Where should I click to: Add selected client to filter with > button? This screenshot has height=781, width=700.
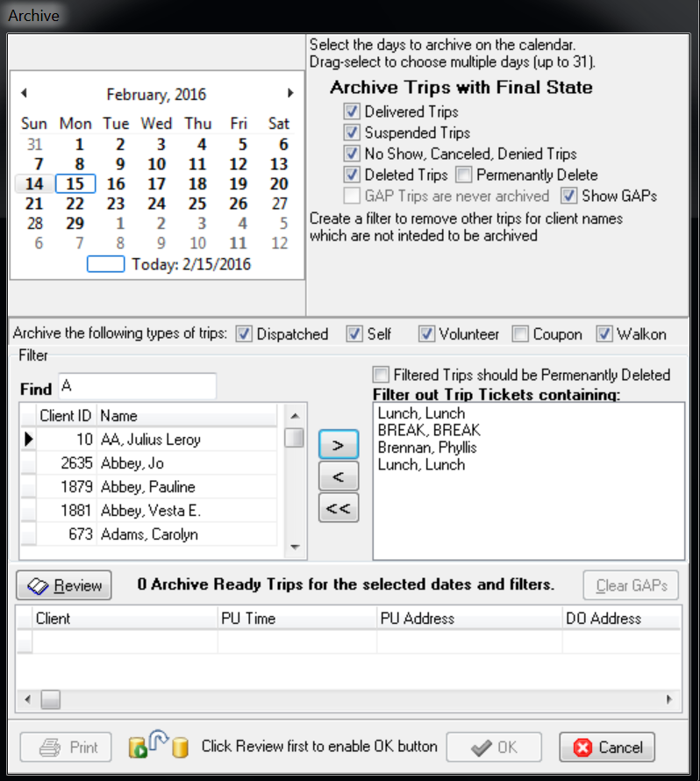339,444
